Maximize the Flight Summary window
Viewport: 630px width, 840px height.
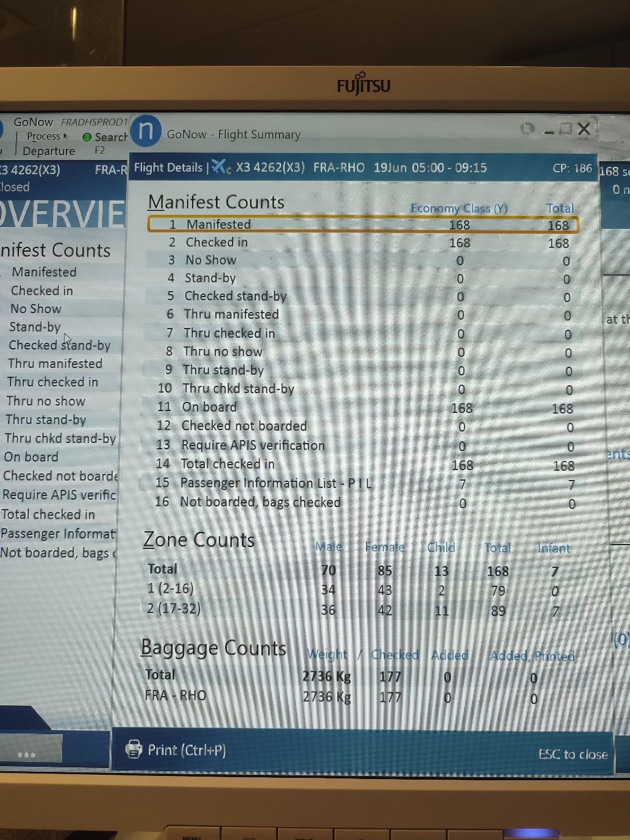click(x=565, y=129)
